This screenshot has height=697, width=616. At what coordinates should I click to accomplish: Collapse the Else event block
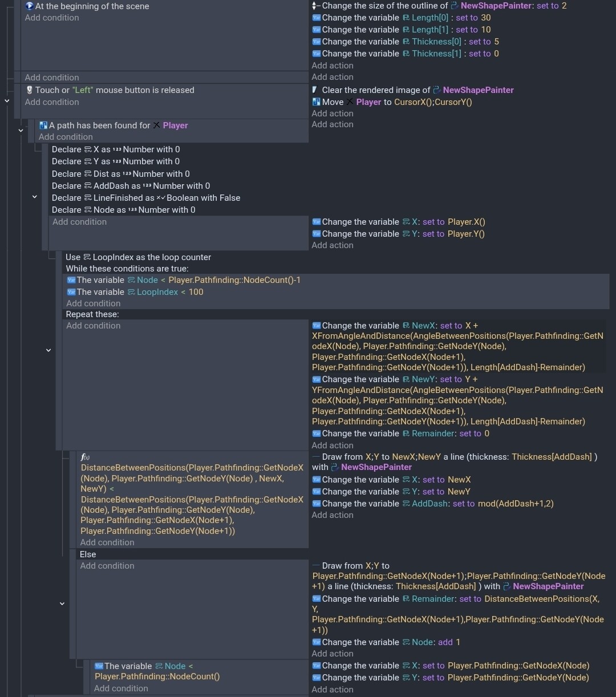[62, 603]
